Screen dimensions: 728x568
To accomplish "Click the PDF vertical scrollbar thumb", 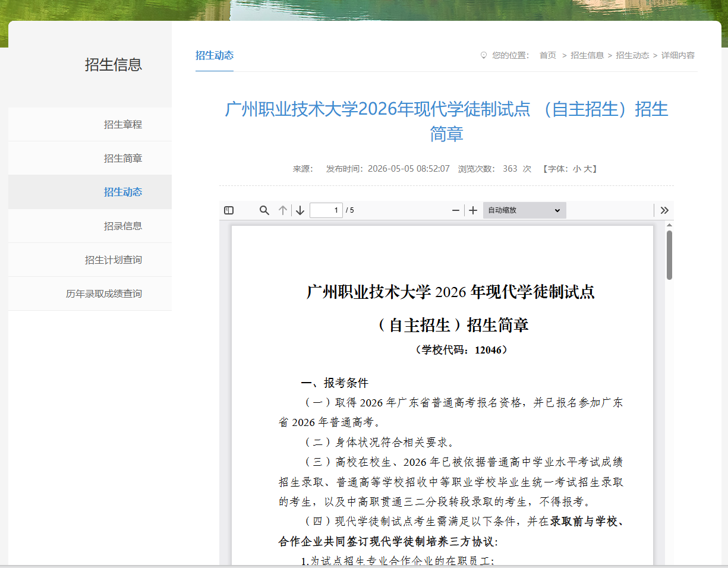I will pos(669,255).
